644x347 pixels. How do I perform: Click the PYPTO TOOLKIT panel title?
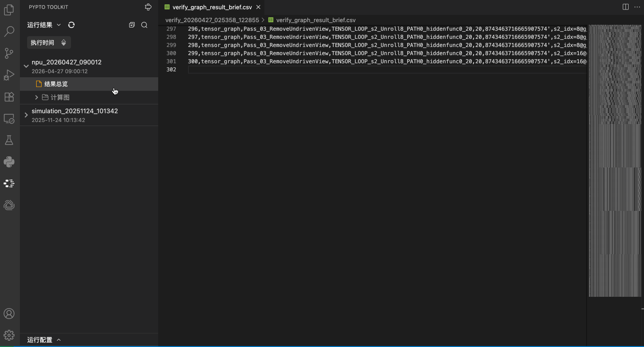tap(48, 7)
